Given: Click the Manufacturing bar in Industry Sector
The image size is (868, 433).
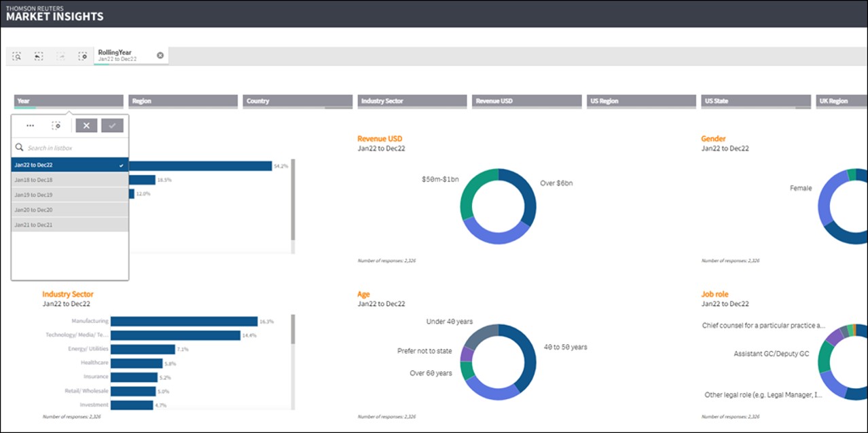Looking at the screenshot, I should (183, 322).
